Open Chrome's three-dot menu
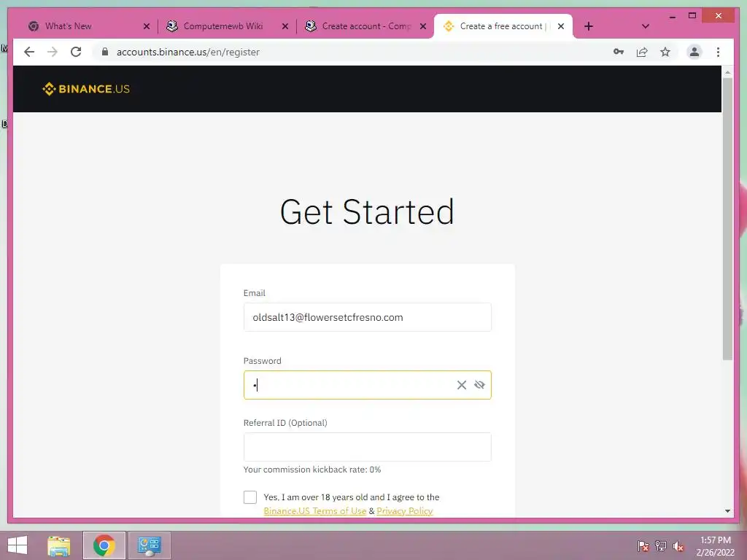This screenshot has height=560, width=747. [718, 52]
